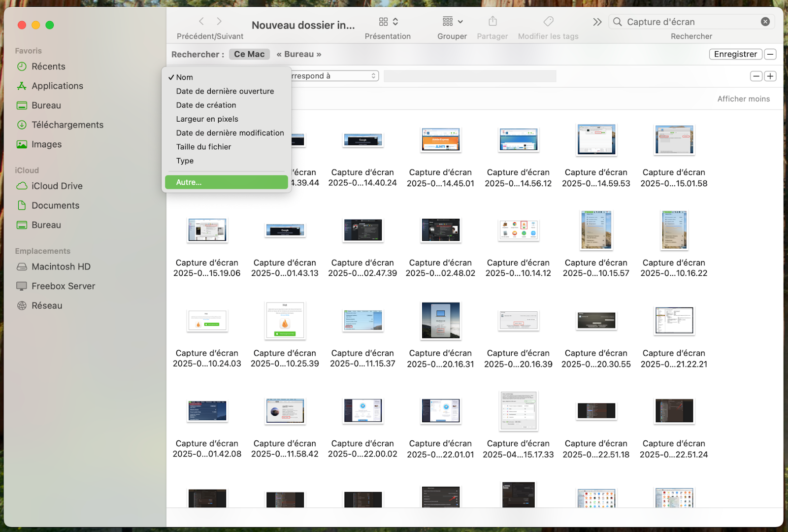This screenshot has width=788, height=532.
Task: Switch search scope to « Bureau »
Action: (298, 54)
